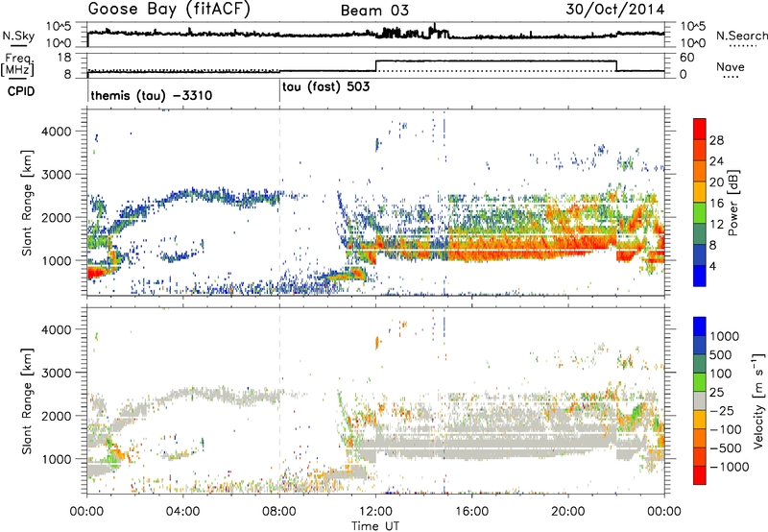Click the '12:00' time tick label
The width and height of the screenshot is (768, 532).
[375, 512]
